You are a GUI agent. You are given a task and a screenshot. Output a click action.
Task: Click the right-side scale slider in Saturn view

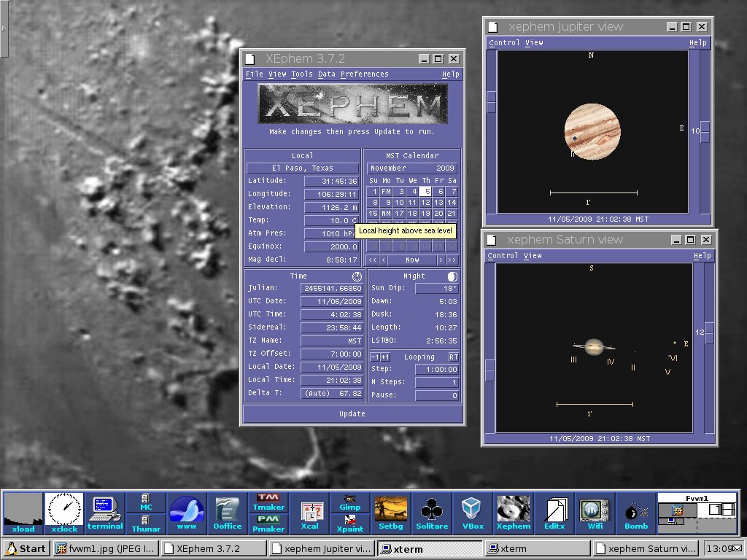pos(708,333)
